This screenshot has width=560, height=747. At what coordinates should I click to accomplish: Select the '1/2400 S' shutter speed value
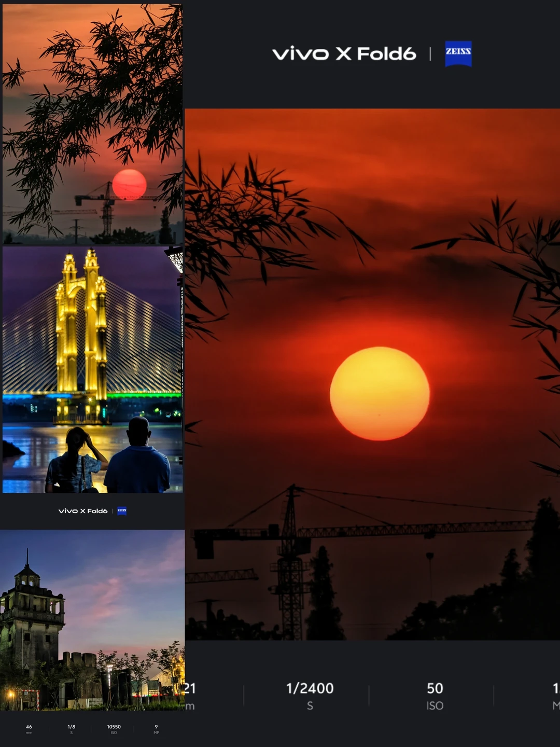(310, 696)
